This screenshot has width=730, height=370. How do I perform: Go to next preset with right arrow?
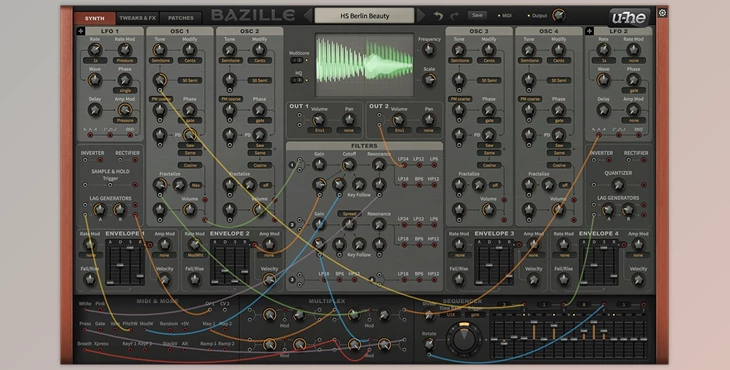pos(421,15)
